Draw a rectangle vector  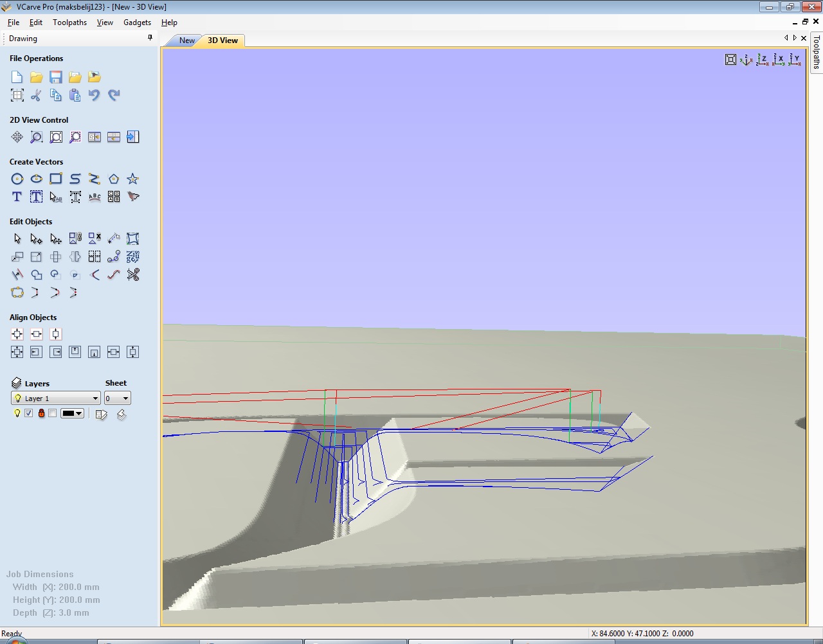pos(56,179)
